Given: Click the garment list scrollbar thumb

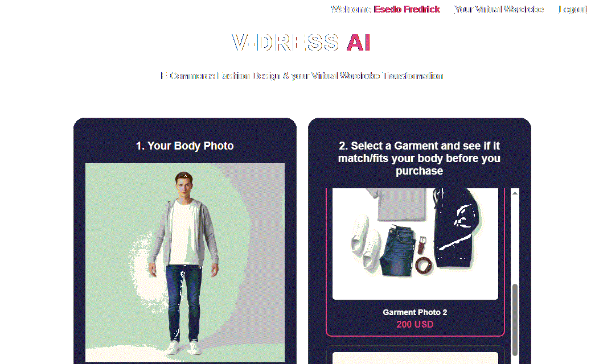Looking at the screenshot, I should [x=515, y=320].
